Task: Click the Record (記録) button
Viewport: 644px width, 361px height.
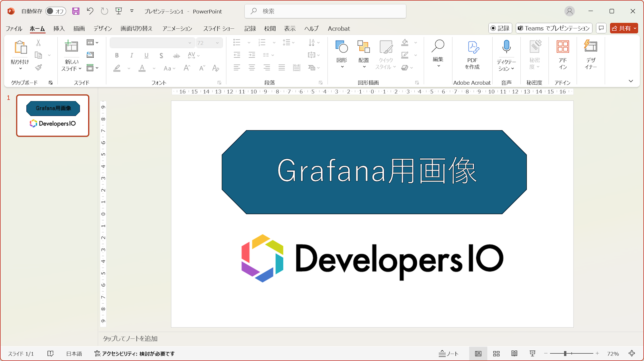Action: point(500,28)
